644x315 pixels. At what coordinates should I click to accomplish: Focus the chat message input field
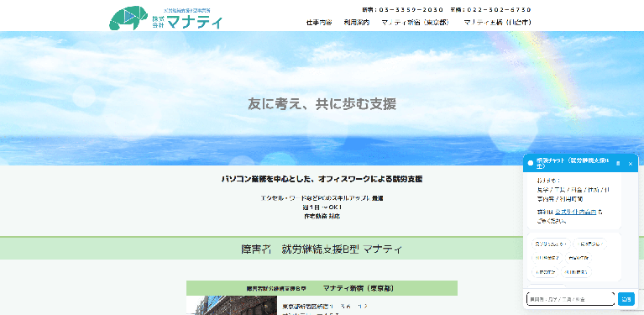point(570,299)
